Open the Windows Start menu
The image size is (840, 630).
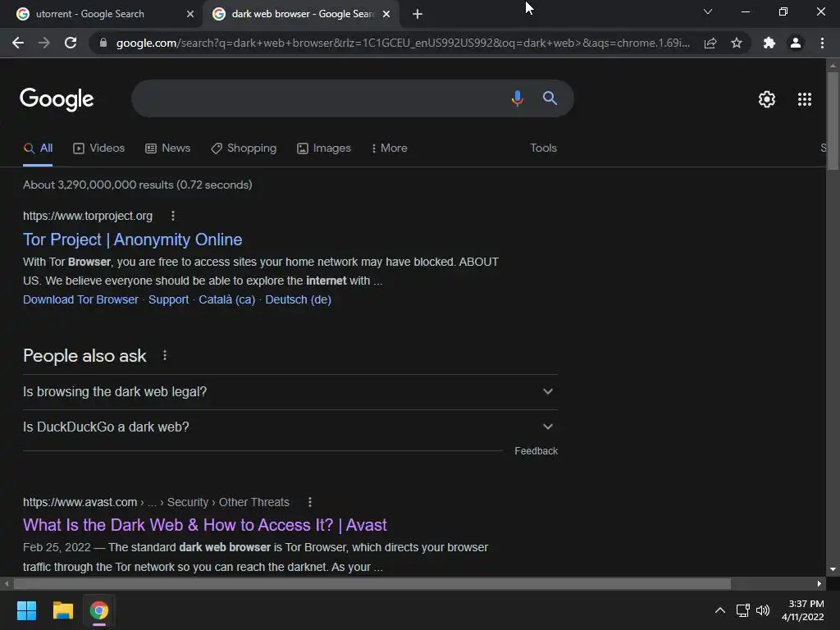(26, 610)
